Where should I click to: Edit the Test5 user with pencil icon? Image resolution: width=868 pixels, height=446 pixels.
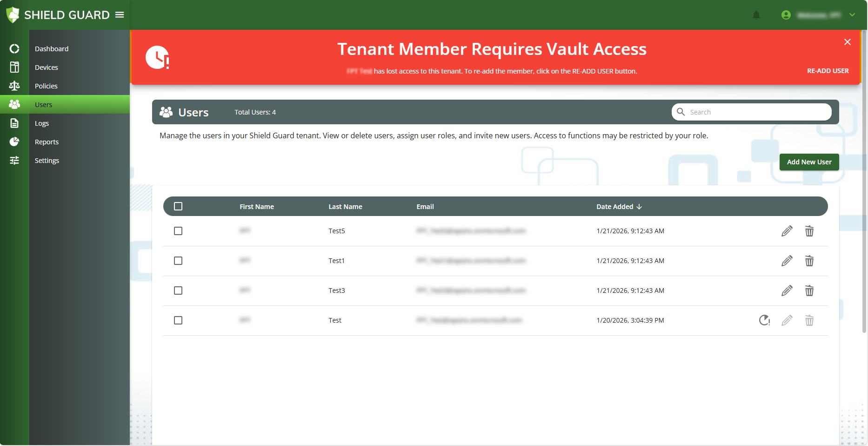787,231
